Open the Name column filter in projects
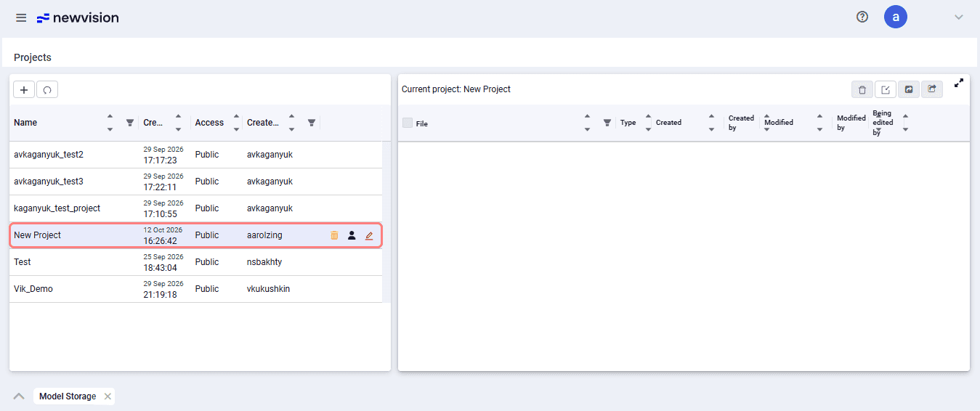This screenshot has height=411, width=980. point(130,123)
